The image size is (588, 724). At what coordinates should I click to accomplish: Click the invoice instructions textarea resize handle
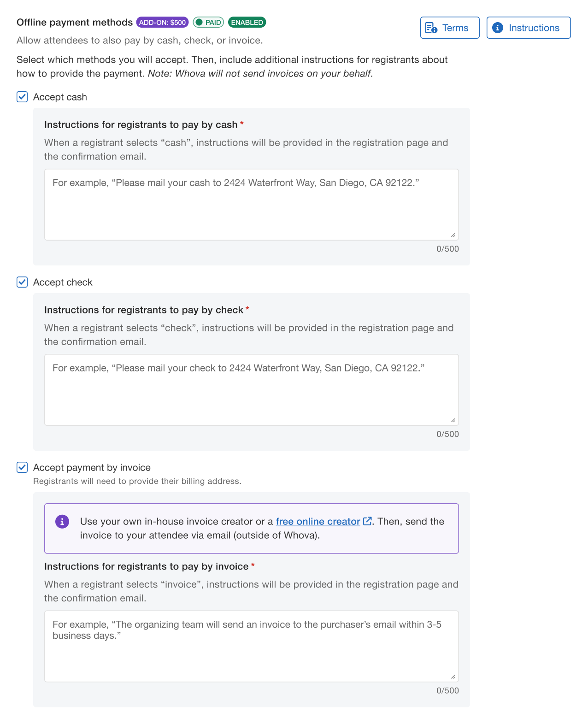tap(453, 677)
